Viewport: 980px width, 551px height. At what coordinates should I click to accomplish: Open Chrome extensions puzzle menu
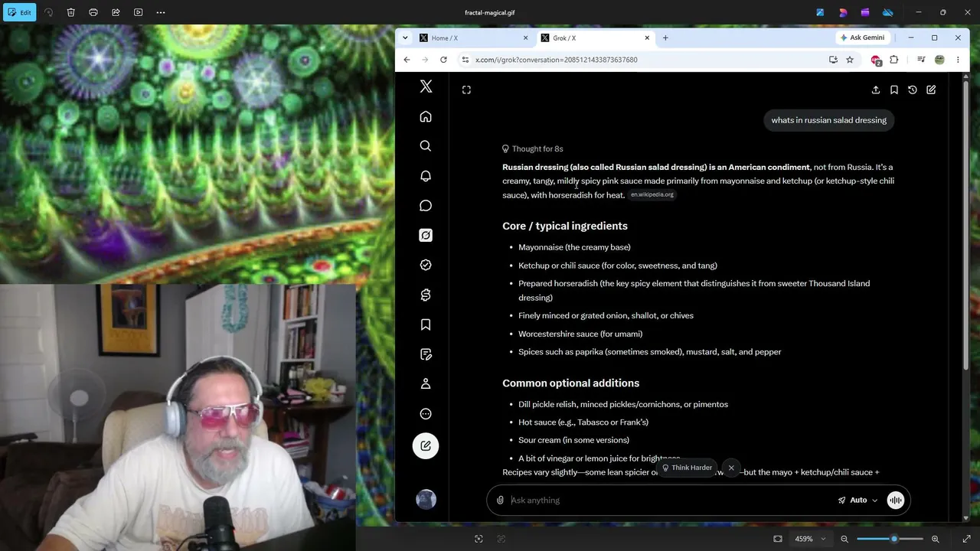(x=893, y=60)
